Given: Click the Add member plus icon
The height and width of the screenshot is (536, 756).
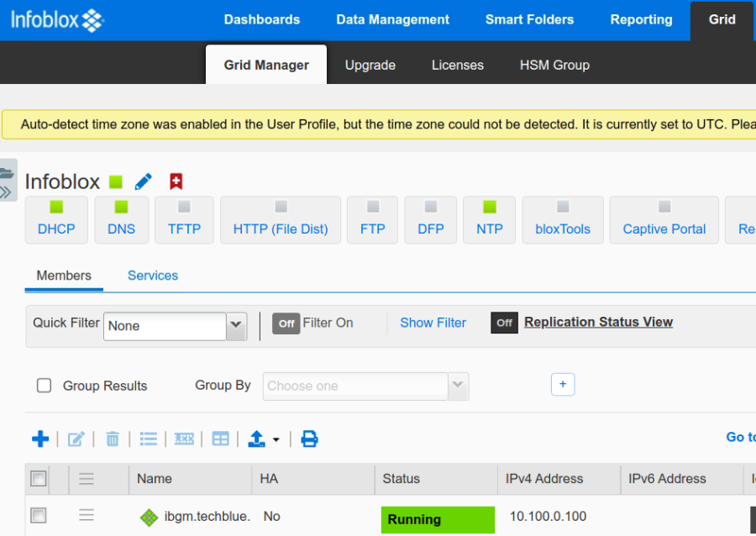Looking at the screenshot, I should tap(40, 439).
